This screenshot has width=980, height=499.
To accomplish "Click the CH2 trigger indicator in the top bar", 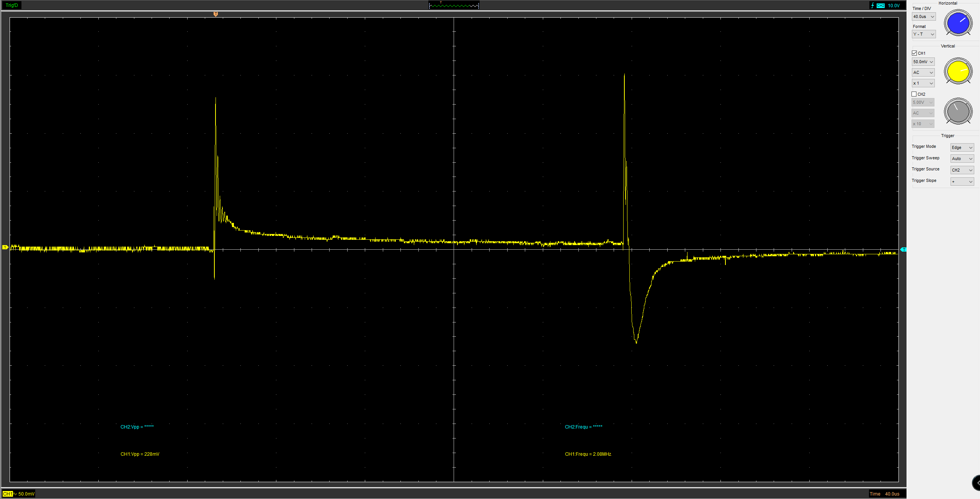I will (x=880, y=6).
